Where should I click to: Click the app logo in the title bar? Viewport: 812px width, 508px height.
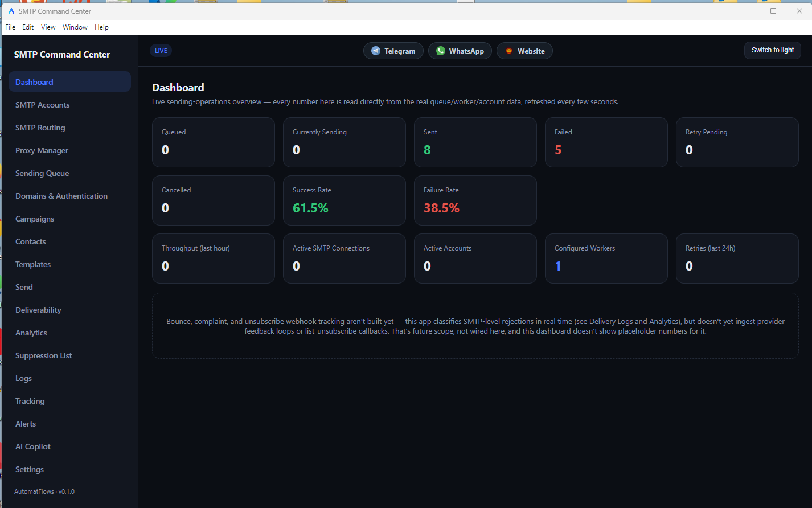[x=11, y=11]
